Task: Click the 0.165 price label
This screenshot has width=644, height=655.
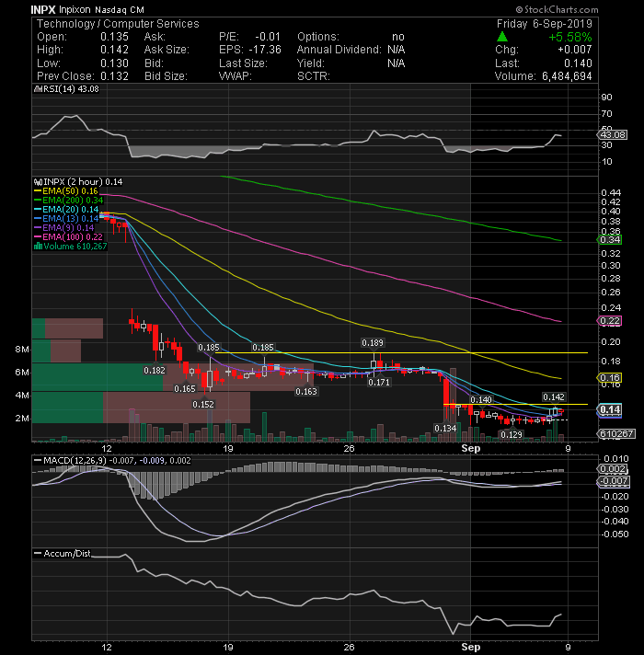Action: click(185, 389)
